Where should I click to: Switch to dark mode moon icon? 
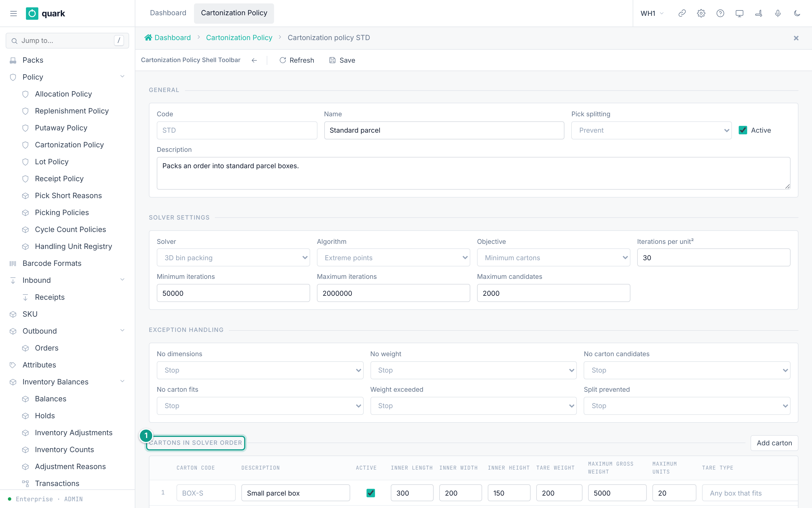coord(797,14)
